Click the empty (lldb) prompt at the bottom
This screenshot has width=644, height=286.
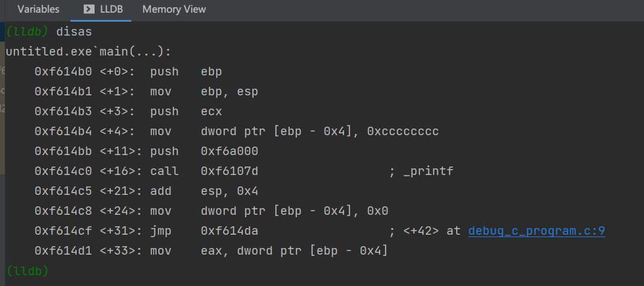point(27,270)
